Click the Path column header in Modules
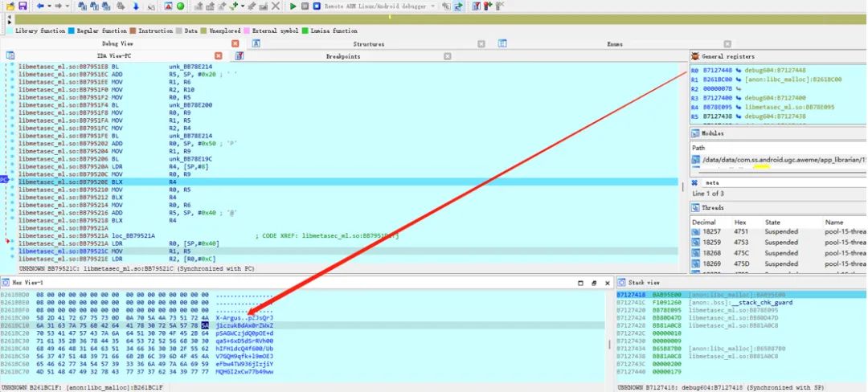Screen dimensions: 868x392 (698, 148)
